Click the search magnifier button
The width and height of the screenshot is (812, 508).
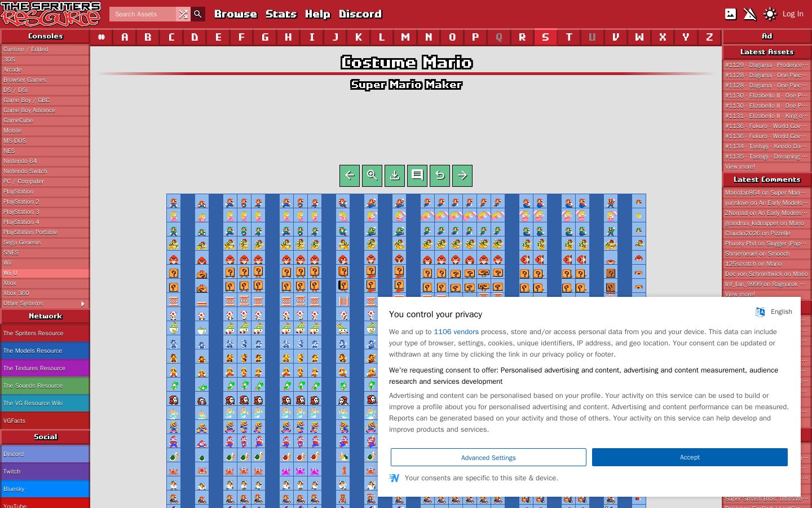198,14
